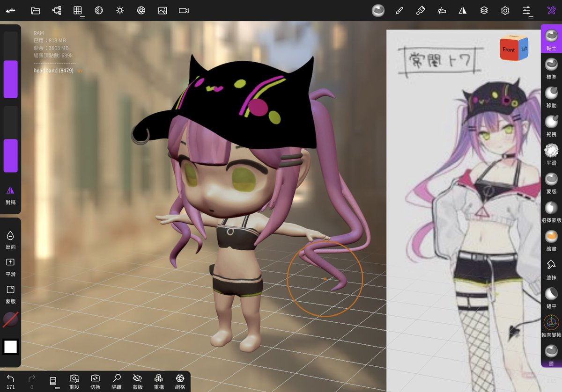Select the 繪畫 Paint tool
This screenshot has height=392, width=562.
coord(551,240)
